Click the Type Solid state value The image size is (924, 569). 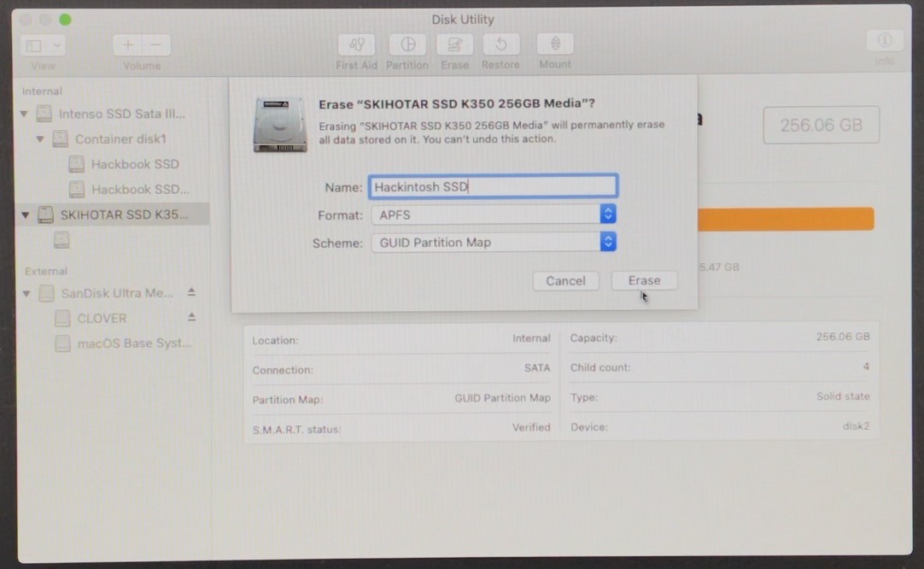[x=843, y=396]
